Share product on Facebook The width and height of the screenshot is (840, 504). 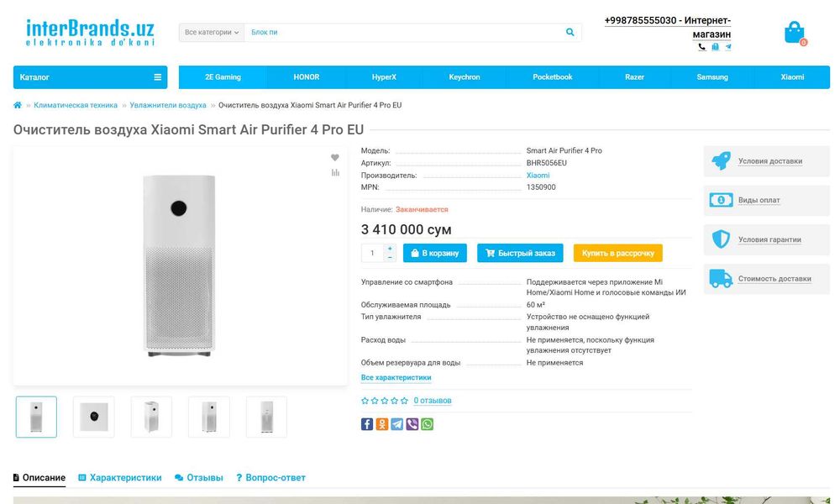point(367,424)
